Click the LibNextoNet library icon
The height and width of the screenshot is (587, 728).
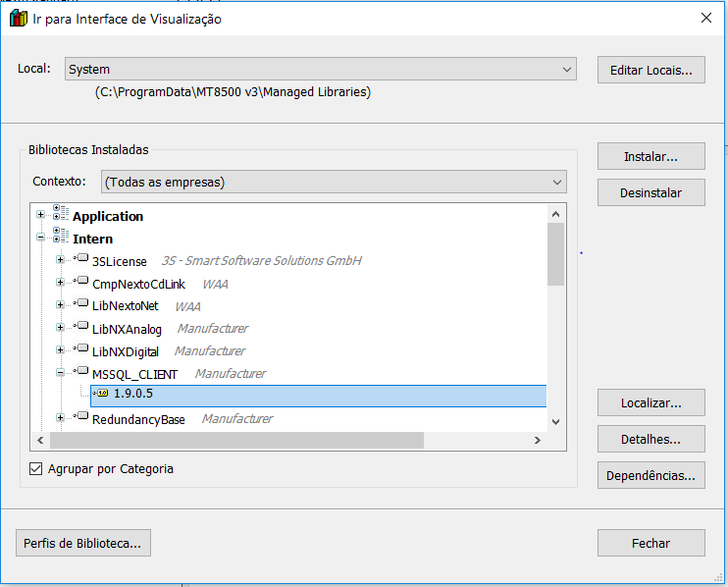pos(81,305)
